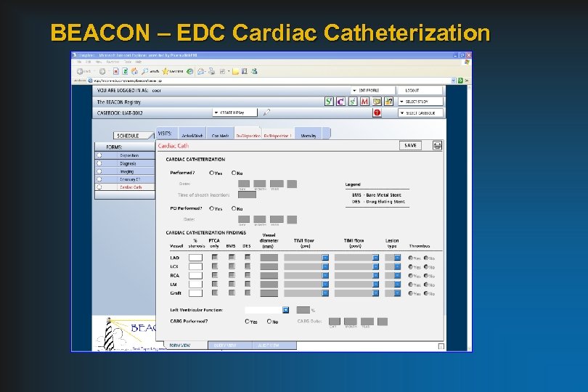This screenshot has height=392, width=588.
Task: Open Lesion type dropdown for RCA
Action: (x=397, y=275)
